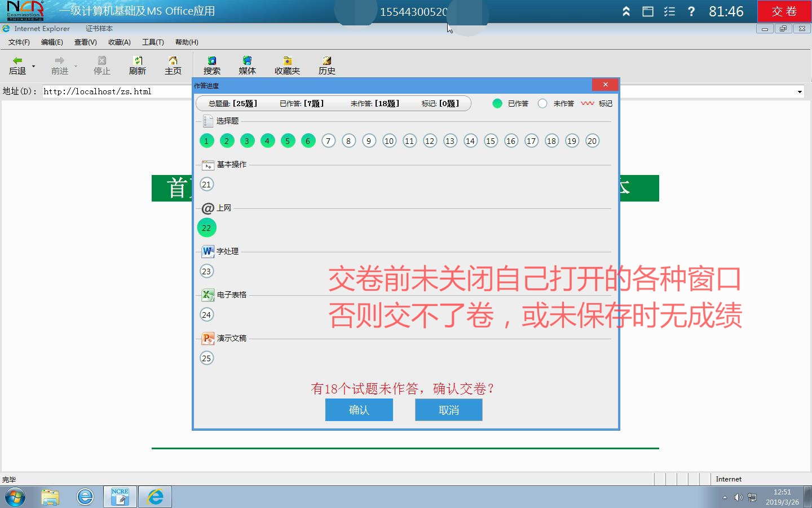Image resolution: width=812 pixels, height=508 pixels.
Task: Click the Back (后退) arrow icon
Action: click(17, 60)
